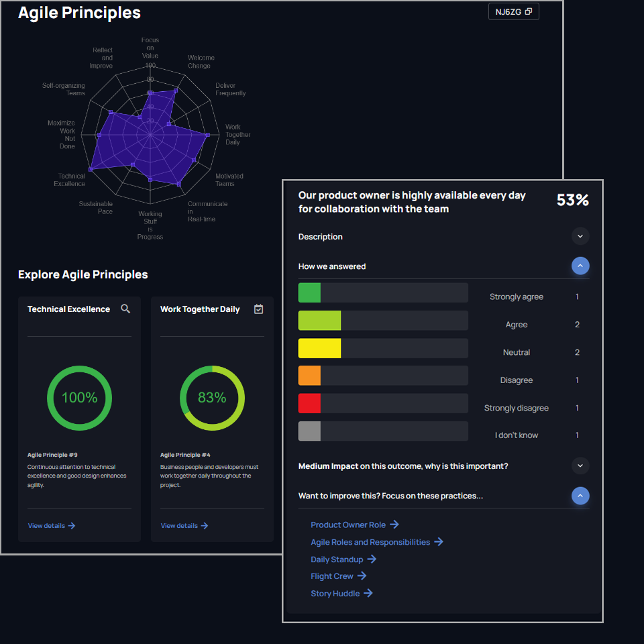Collapse the improvement practices section
The image size is (644, 644).
(x=580, y=496)
